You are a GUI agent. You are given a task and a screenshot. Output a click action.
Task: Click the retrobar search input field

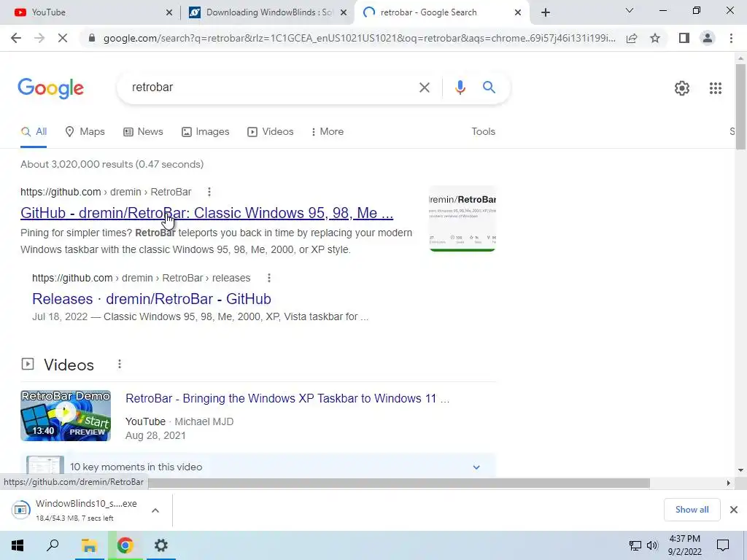click(x=269, y=87)
